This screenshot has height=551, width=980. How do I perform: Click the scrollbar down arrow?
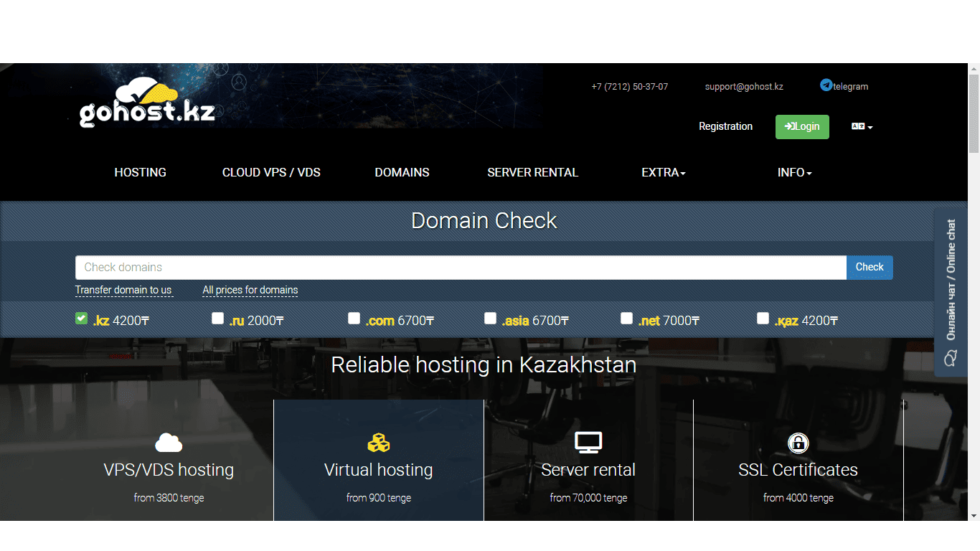974,515
